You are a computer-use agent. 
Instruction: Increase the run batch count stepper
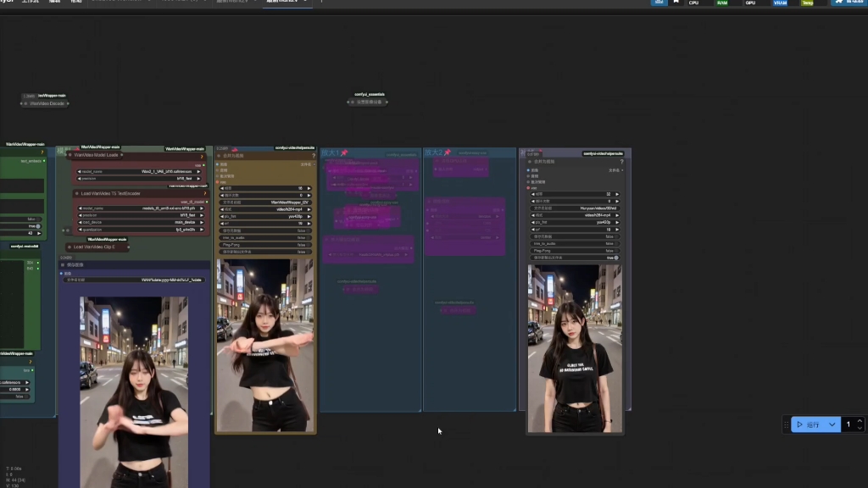(x=860, y=420)
